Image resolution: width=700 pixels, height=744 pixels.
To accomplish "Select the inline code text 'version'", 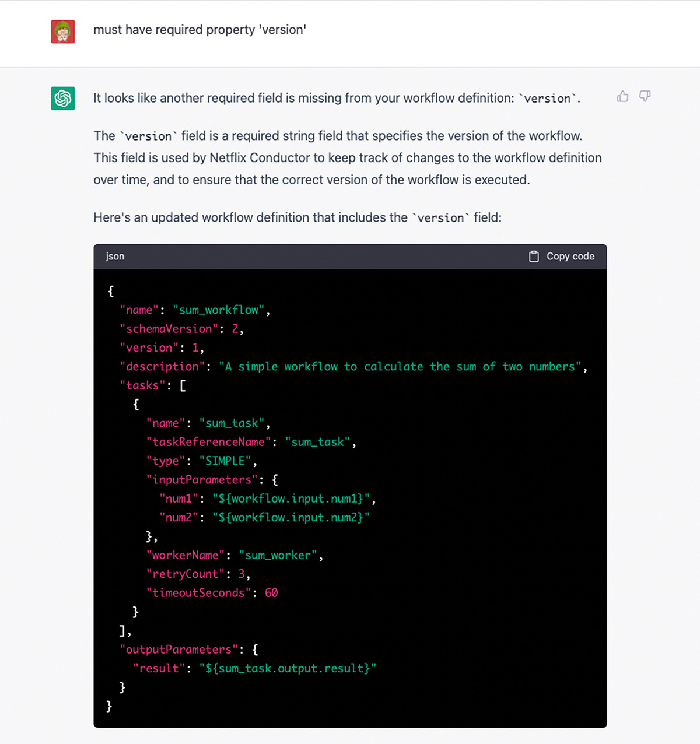I will 547,98.
